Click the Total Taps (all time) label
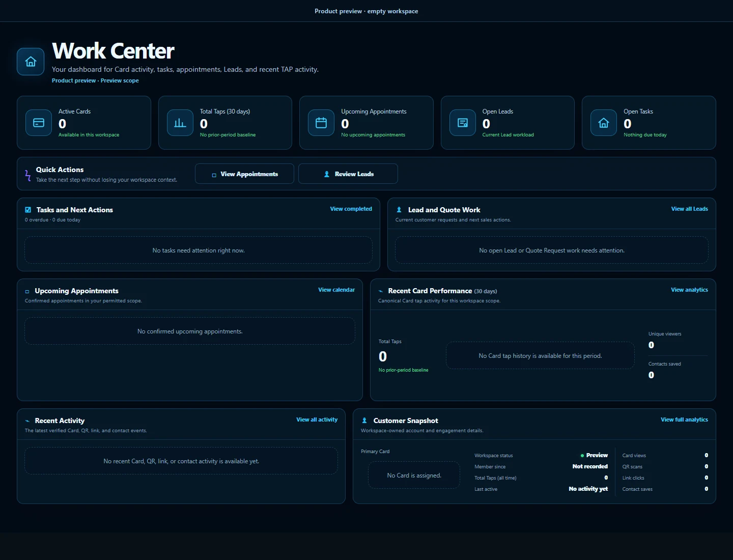 point(495,478)
